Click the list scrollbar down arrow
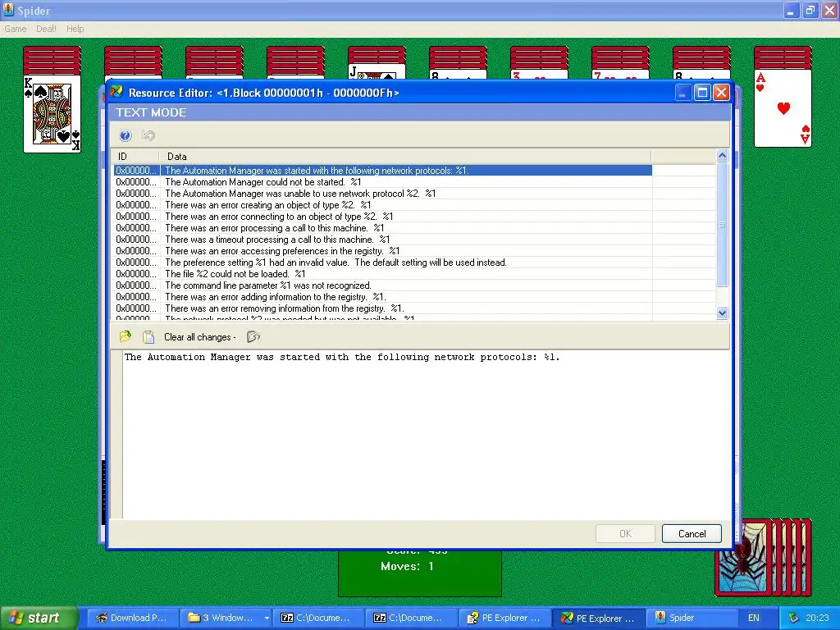 point(722,313)
